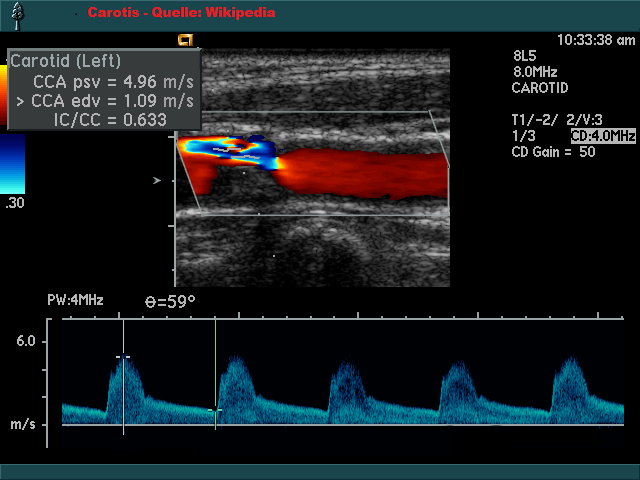Click the 'PW:4MHz' Doppler label
The width and height of the screenshot is (640, 480).
pyautogui.click(x=75, y=300)
